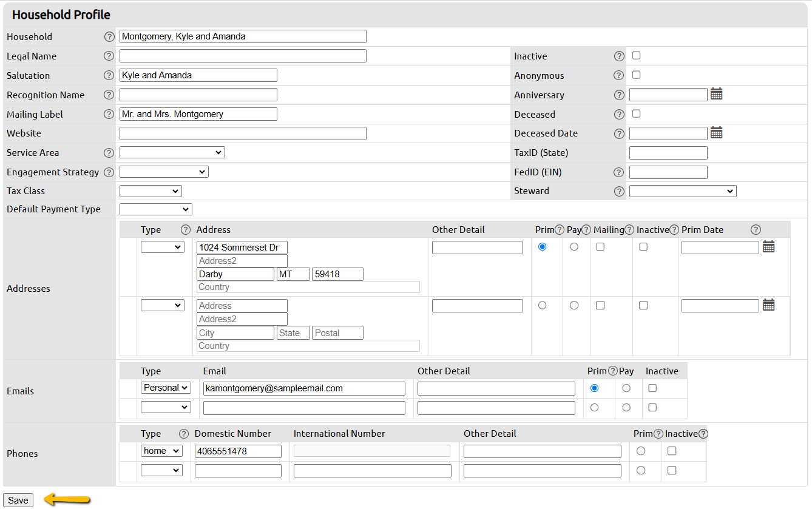Open Type dropdown for 1024 Sommerset address
This screenshot has width=812, height=509.
click(163, 247)
